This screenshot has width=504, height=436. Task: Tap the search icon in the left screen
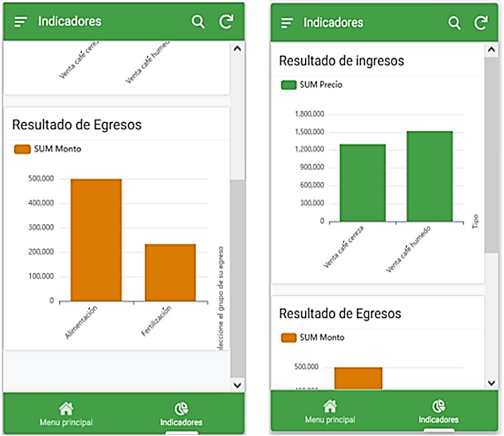tap(198, 22)
